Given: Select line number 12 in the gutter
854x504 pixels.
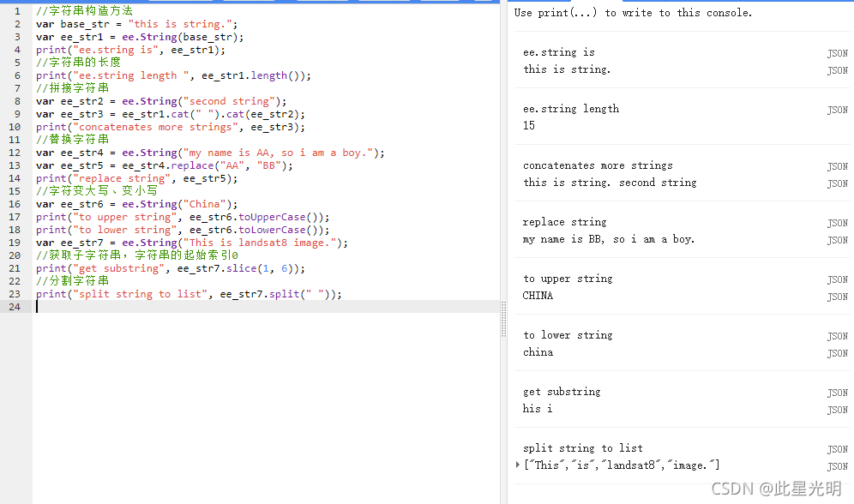Looking at the screenshot, I should click(x=15, y=153).
